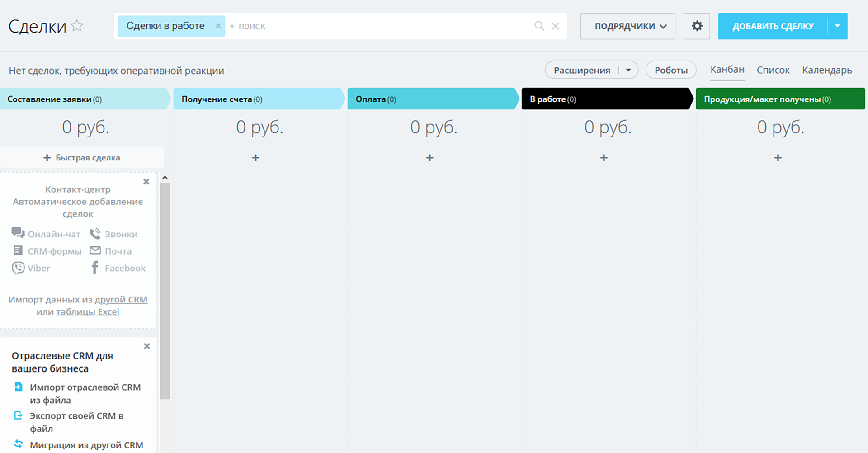Open Миграция из другой CRM link
Screen dimensions: 868x453
click(86, 445)
